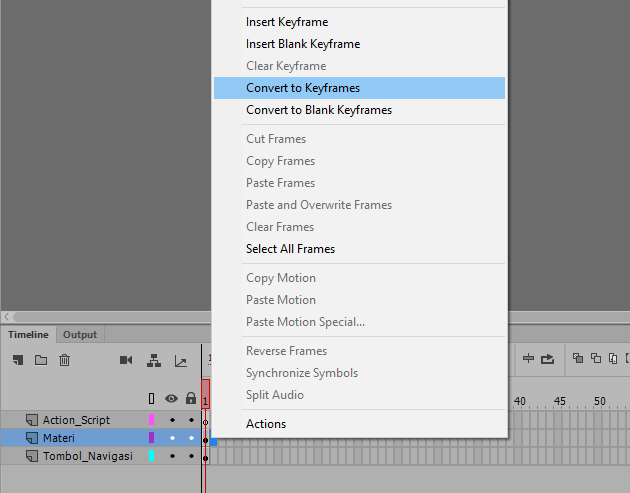
Task: Click Synchronize Symbols menu entry
Action: (359, 373)
